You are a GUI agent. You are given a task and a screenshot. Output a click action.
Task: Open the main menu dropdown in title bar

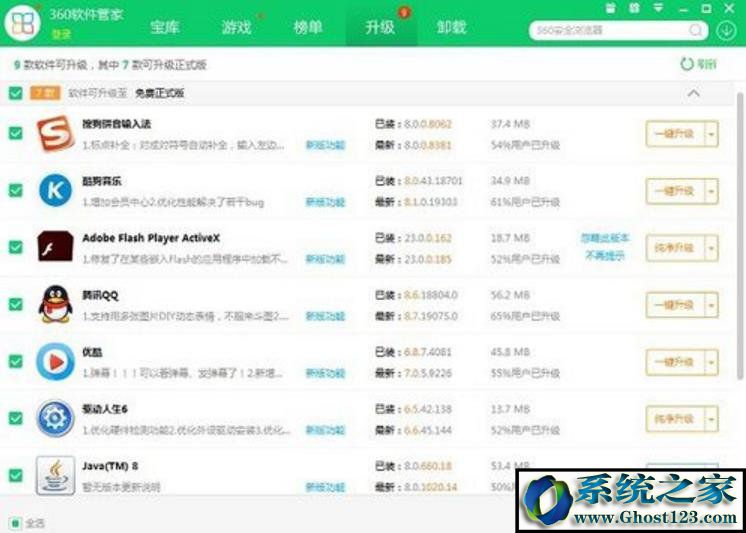(x=658, y=8)
